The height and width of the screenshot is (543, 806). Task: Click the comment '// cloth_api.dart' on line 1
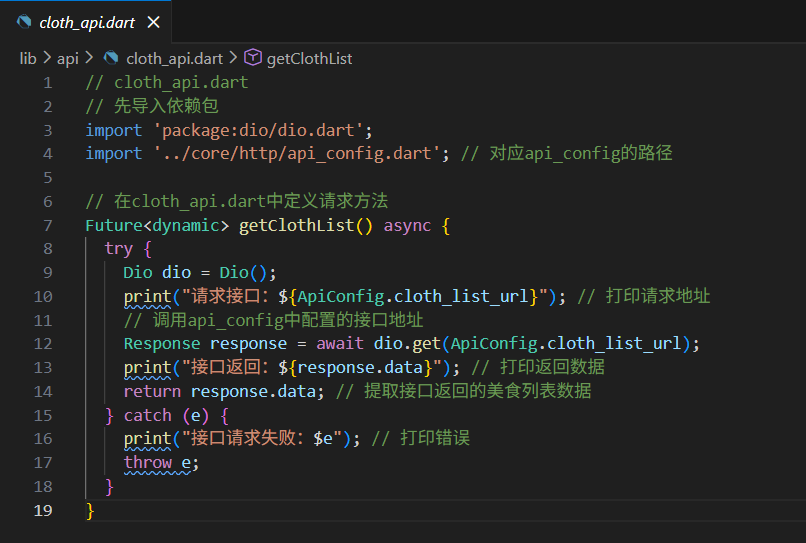coord(167,82)
